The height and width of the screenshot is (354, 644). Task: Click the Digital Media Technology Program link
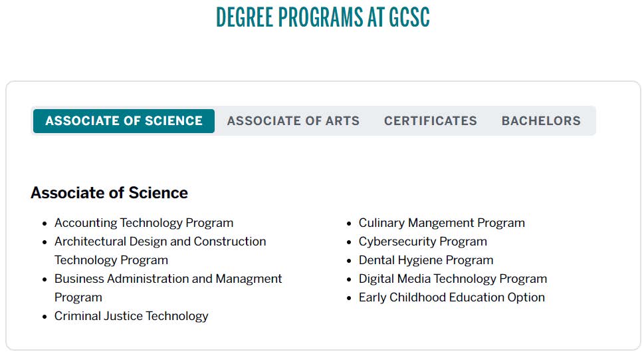453,279
